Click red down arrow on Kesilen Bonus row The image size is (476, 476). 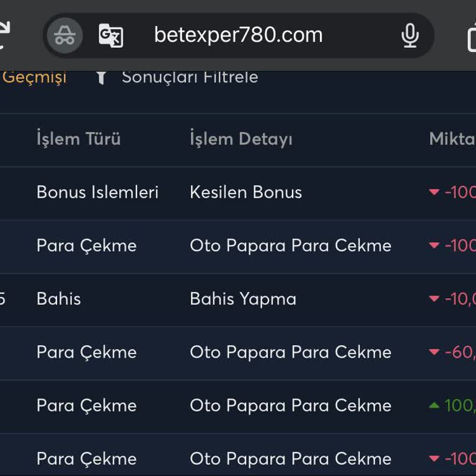(x=434, y=192)
